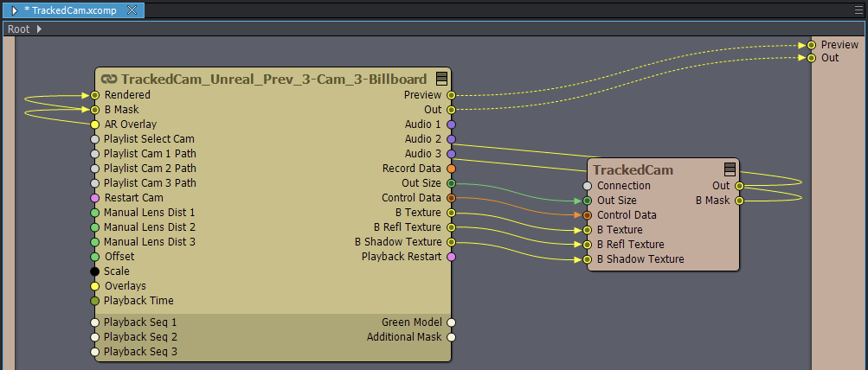This screenshot has height=370, width=868.
Task: Click the play arrow icon in the tab
Action: 15,10
